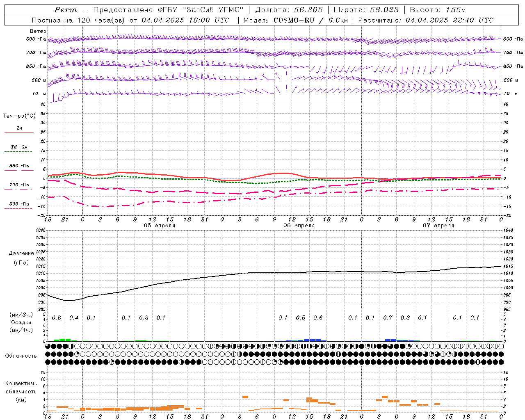Click the "Td 2м" dew point legend entry

click(19, 147)
